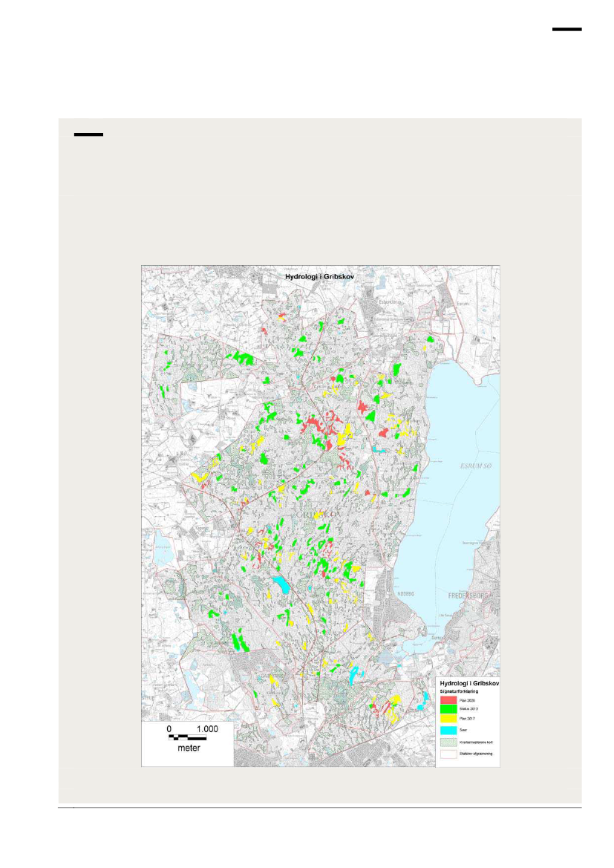Click the hatched Kvartærmaplerens kort legend swatch

click(x=448, y=742)
